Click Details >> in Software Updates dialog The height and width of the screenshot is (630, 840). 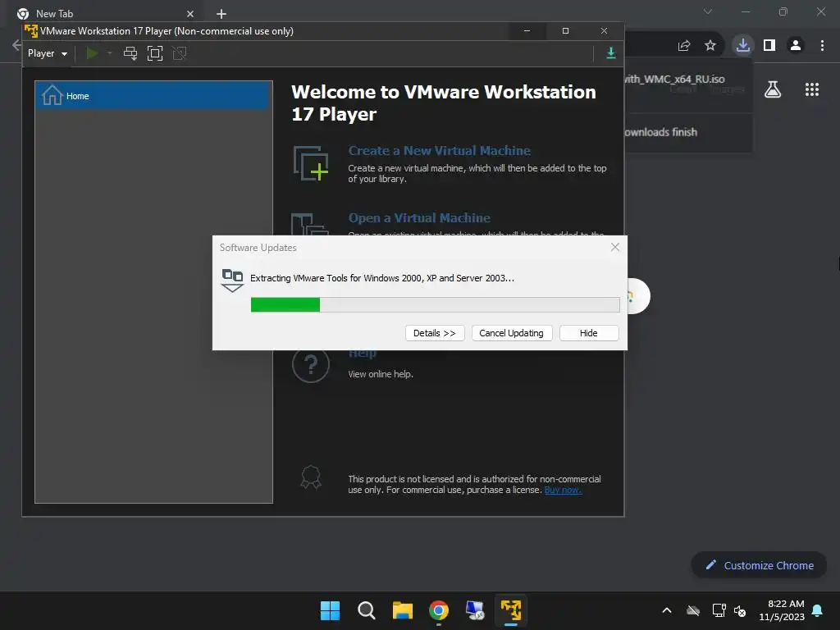(x=435, y=333)
